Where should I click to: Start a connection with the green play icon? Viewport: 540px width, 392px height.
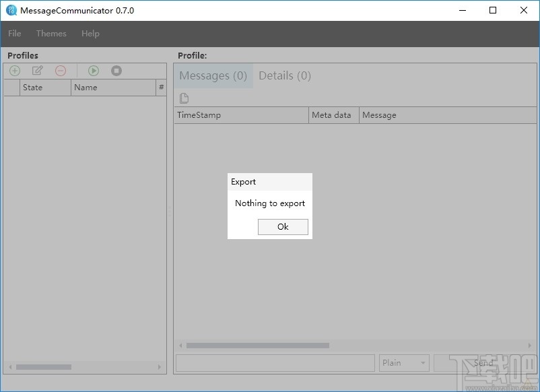coord(93,71)
